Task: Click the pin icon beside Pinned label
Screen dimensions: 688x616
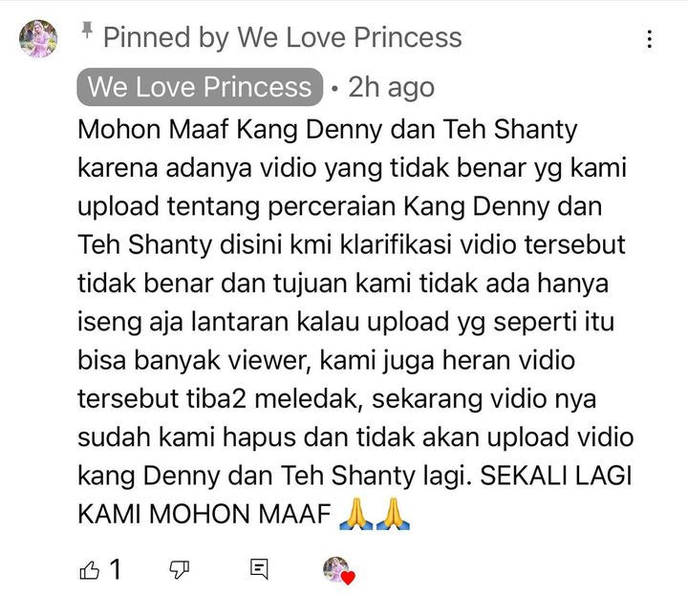Action: [x=87, y=31]
